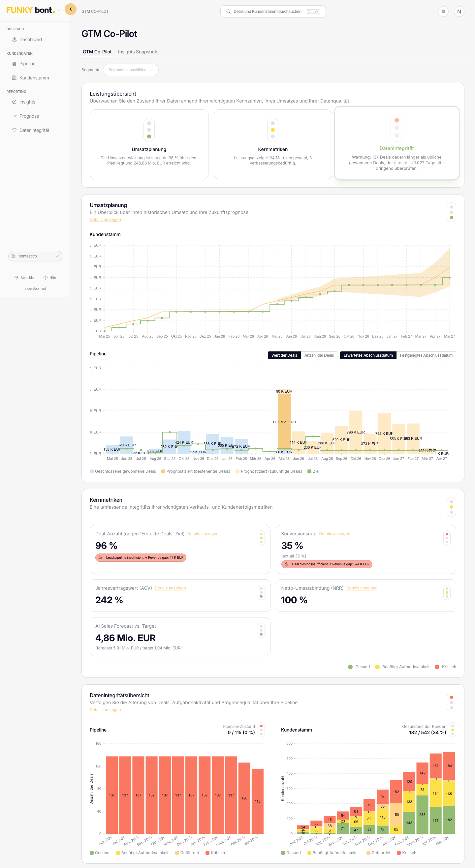Click warning icon in Lead pipeline insufficient badge
The image size is (475, 868).
click(x=100, y=557)
